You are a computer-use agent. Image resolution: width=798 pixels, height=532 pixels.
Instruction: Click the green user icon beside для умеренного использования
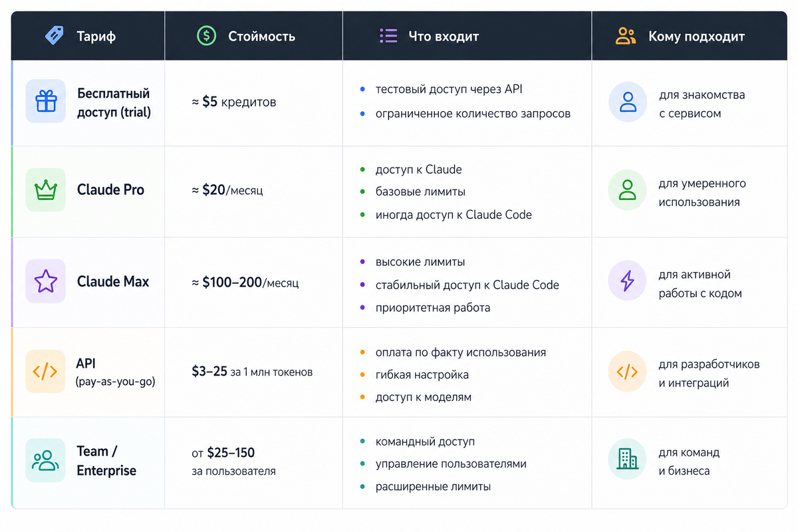click(x=628, y=190)
